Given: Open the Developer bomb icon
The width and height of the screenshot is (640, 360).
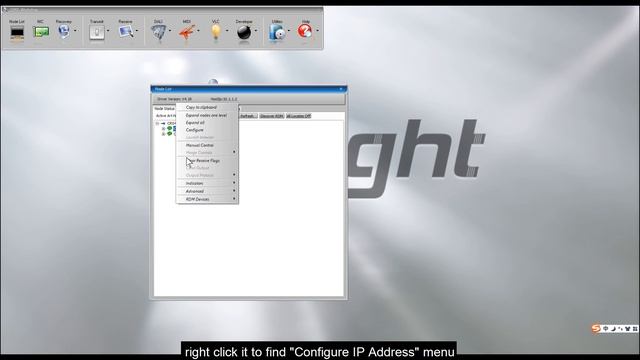Looking at the screenshot, I should (244, 32).
